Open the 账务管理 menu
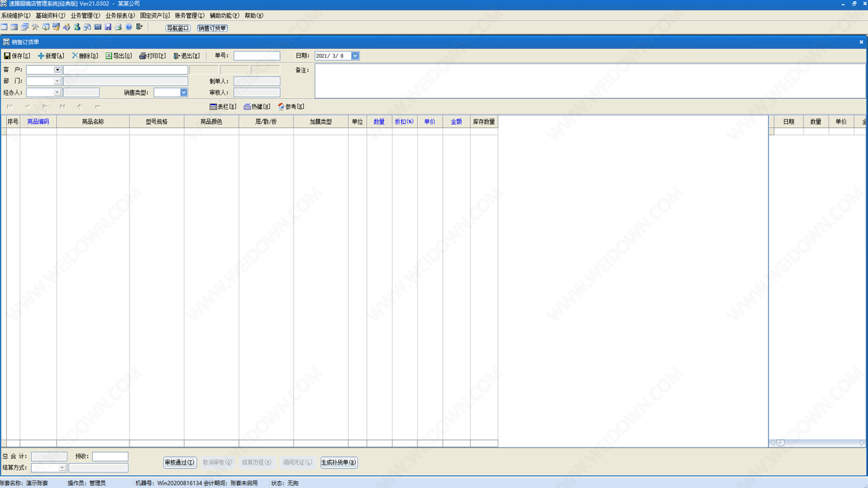 click(190, 15)
